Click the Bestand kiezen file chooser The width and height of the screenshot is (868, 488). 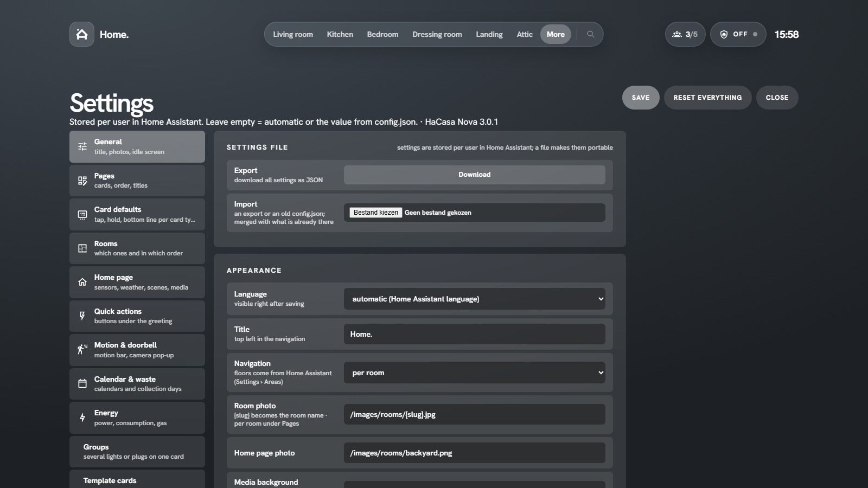pyautogui.click(x=376, y=213)
